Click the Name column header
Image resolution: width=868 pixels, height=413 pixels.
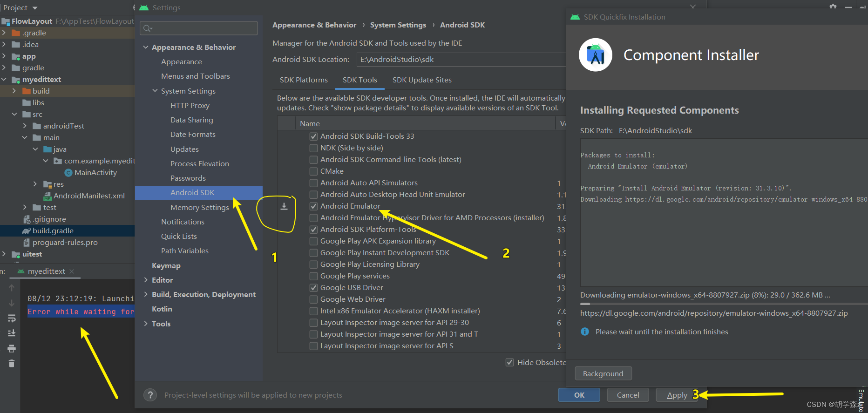tap(425, 123)
